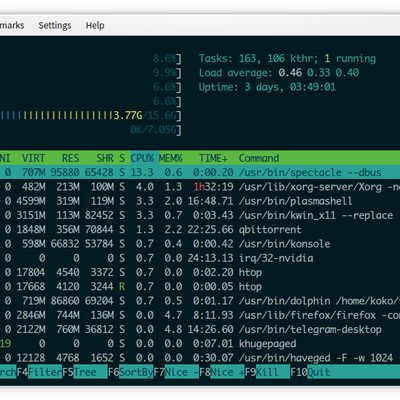Click the VIRT column header

33,158
